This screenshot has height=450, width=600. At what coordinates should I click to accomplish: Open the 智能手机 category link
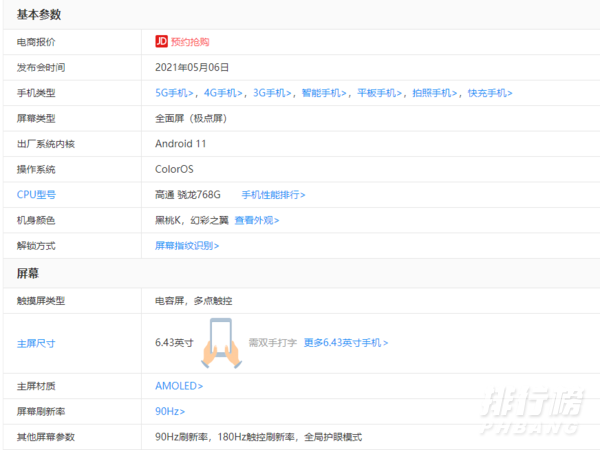pos(324,93)
